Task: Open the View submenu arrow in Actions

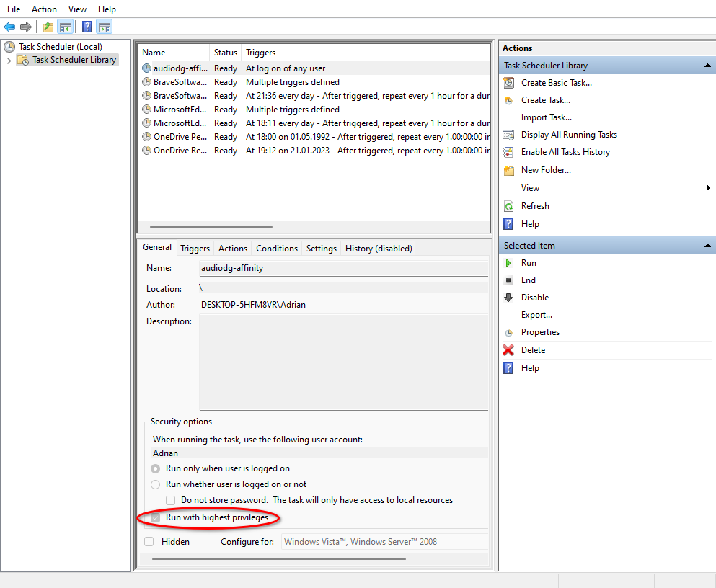Action: 709,188
